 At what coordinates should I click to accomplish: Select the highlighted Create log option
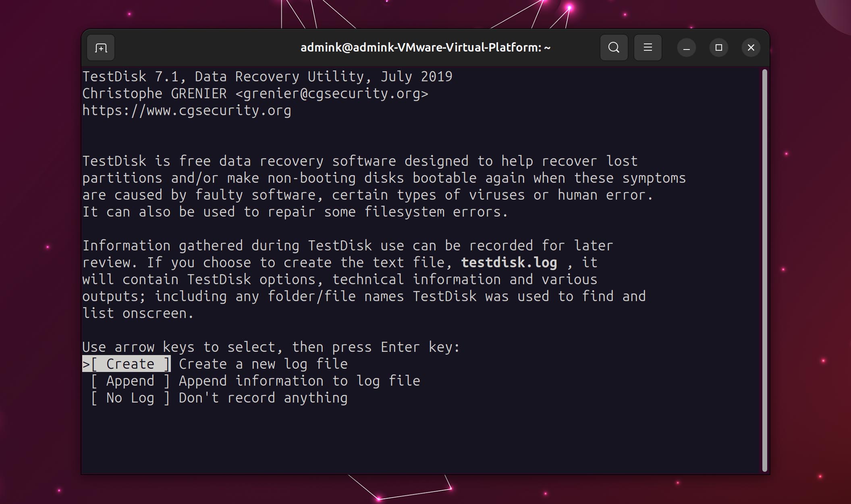(x=127, y=364)
